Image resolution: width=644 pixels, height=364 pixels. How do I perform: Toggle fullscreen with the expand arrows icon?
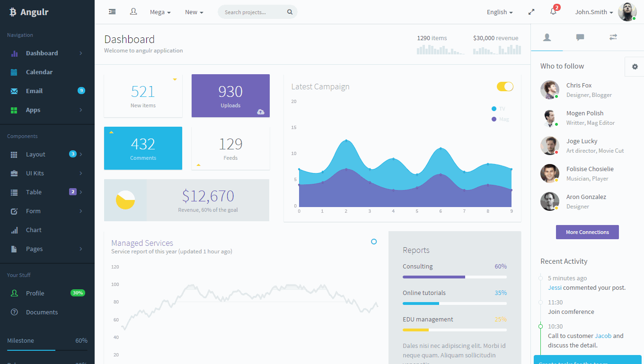[x=531, y=12]
